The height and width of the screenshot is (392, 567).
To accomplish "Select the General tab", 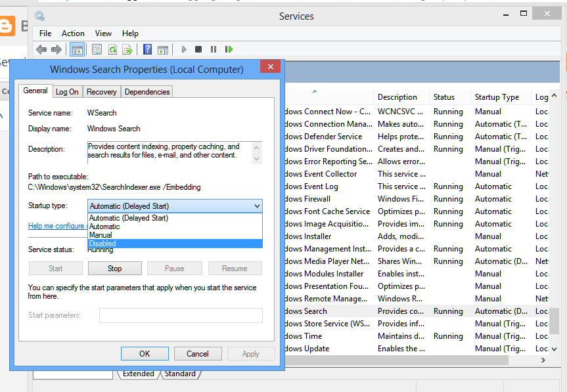I will click(x=35, y=91).
